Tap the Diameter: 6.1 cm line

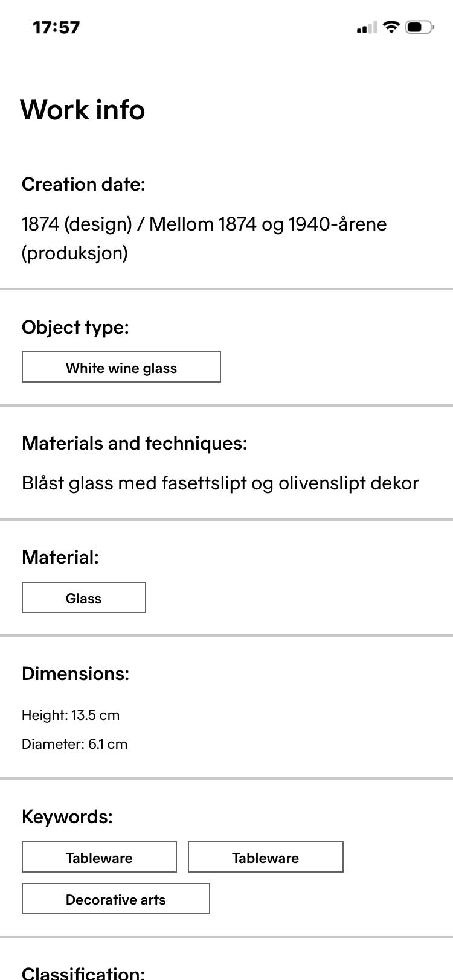[75, 744]
